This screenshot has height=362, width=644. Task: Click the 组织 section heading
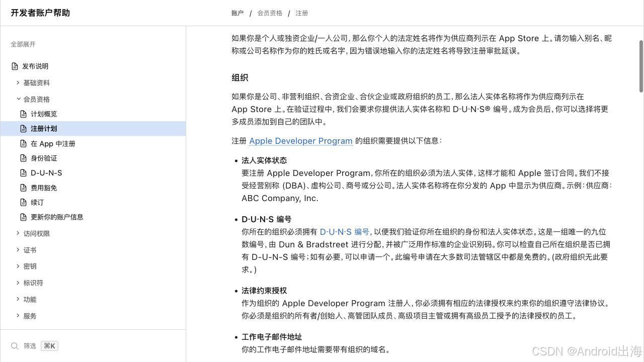pos(240,78)
